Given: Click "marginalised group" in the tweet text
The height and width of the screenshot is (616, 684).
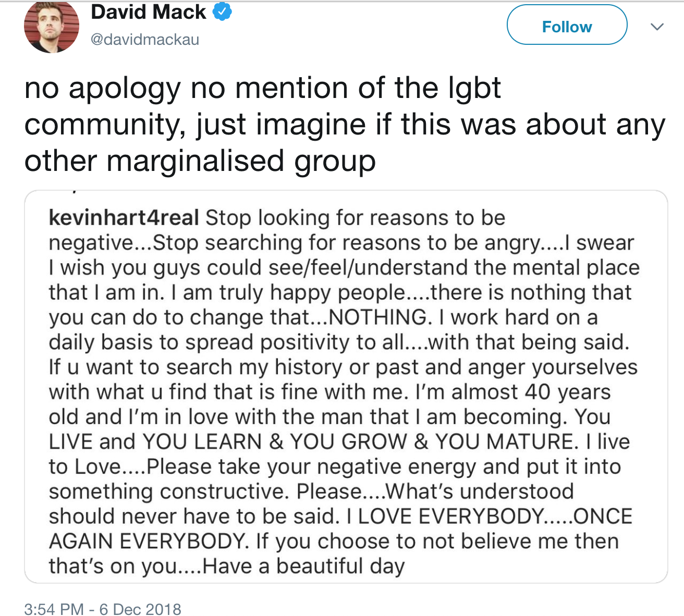Looking at the screenshot, I should [x=241, y=161].
